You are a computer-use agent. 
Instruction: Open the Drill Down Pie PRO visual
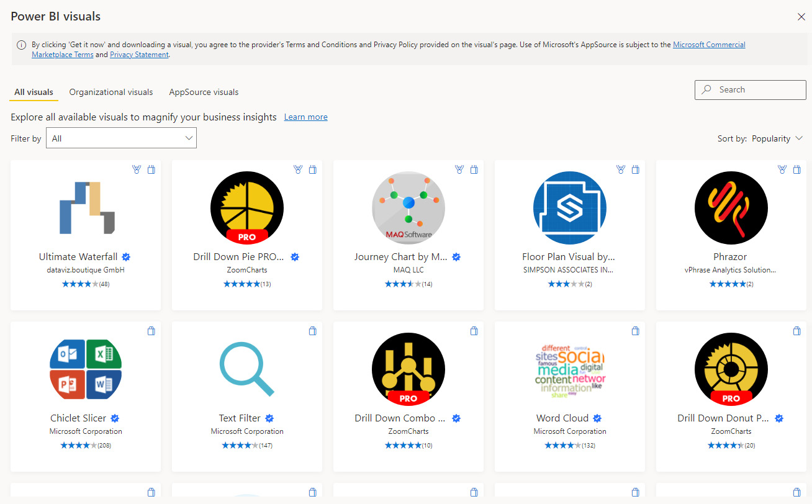point(247,208)
